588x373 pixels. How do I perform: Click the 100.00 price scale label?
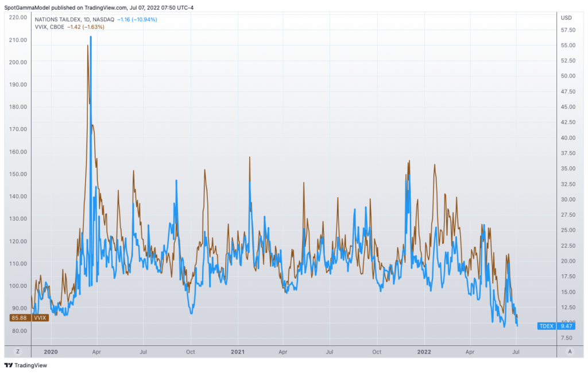click(18, 286)
